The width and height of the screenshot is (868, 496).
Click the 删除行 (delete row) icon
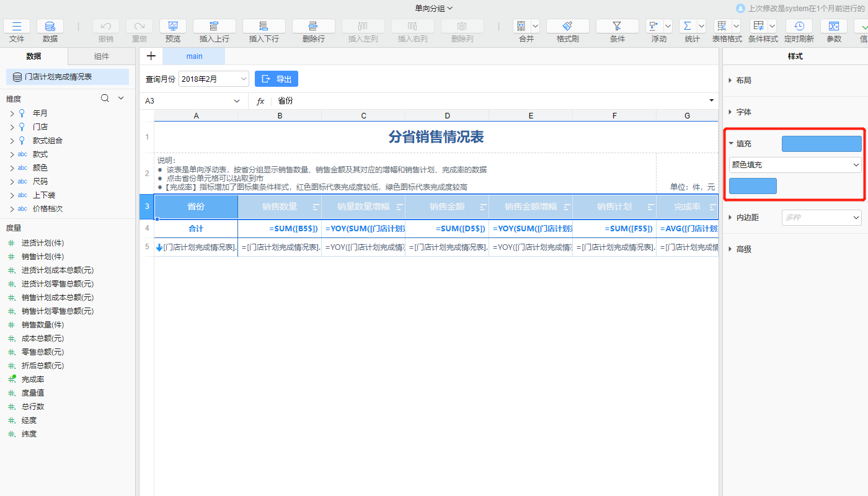[x=313, y=26]
